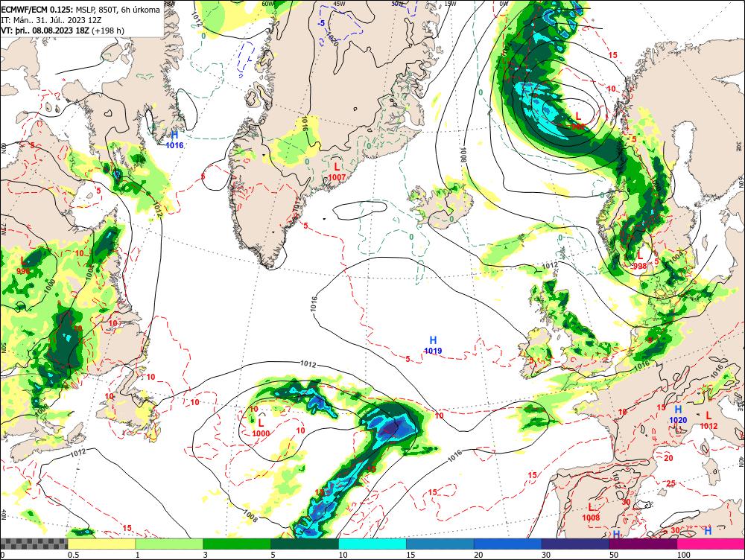Click the '30W' longitude label
The image size is (745, 560).
(x=397, y=4)
